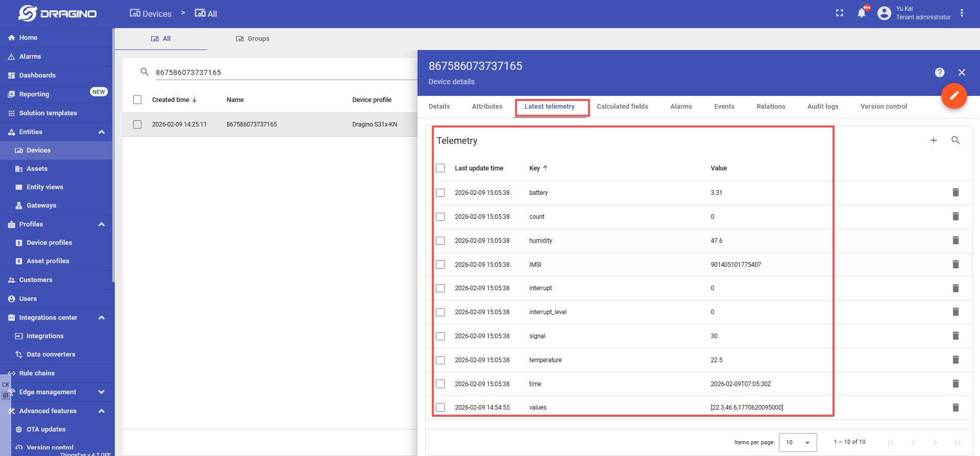
Task: Check the humidity telemetry row
Action: point(440,241)
